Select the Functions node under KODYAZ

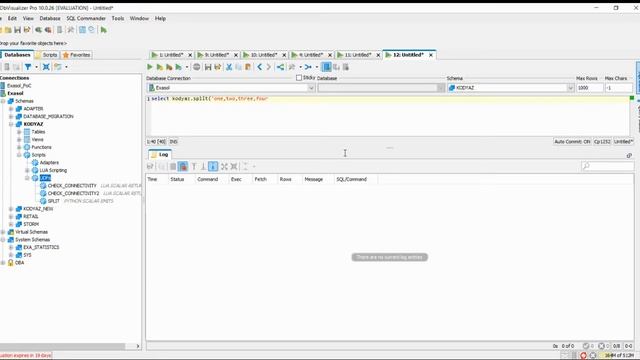coord(41,147)
